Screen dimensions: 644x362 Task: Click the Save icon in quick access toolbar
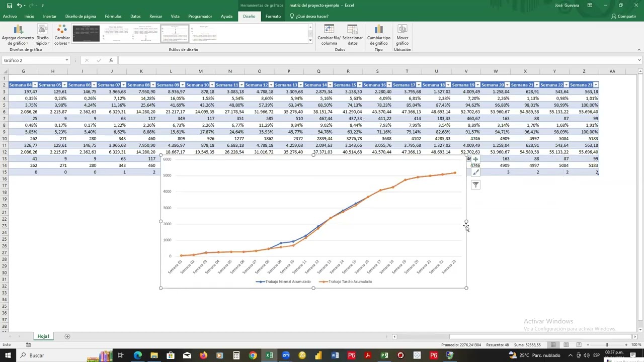(10, 5)
